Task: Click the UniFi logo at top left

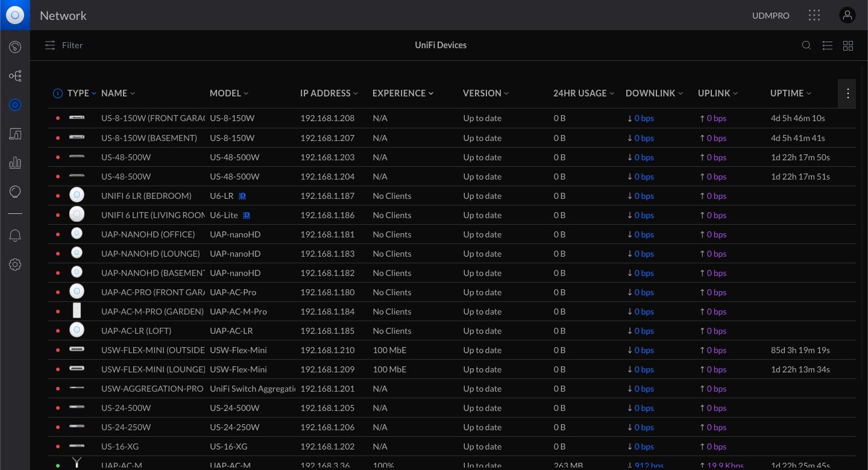Action: pyautogui.click(x=15, y=15)
